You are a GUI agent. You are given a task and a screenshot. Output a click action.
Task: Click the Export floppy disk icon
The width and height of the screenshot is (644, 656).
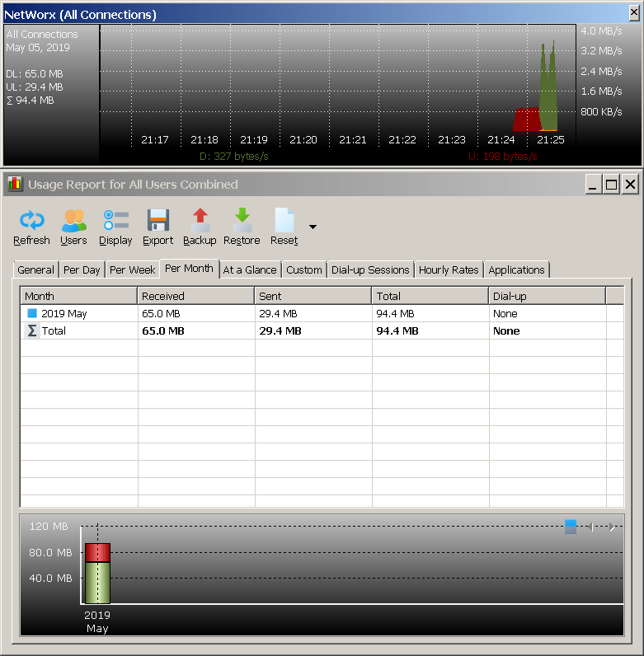click(x=157, y=220)
